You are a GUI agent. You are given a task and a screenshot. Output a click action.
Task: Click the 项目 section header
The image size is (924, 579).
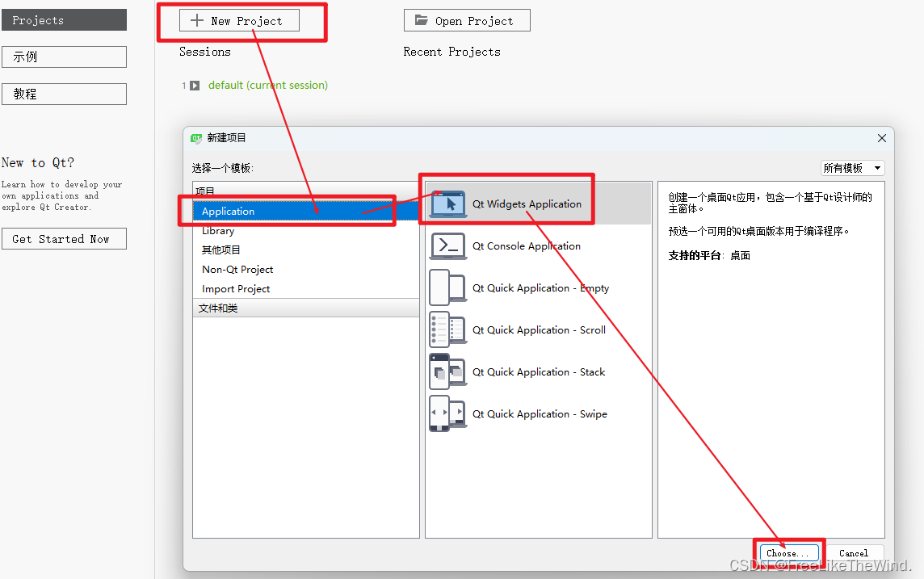click(306, 191)
